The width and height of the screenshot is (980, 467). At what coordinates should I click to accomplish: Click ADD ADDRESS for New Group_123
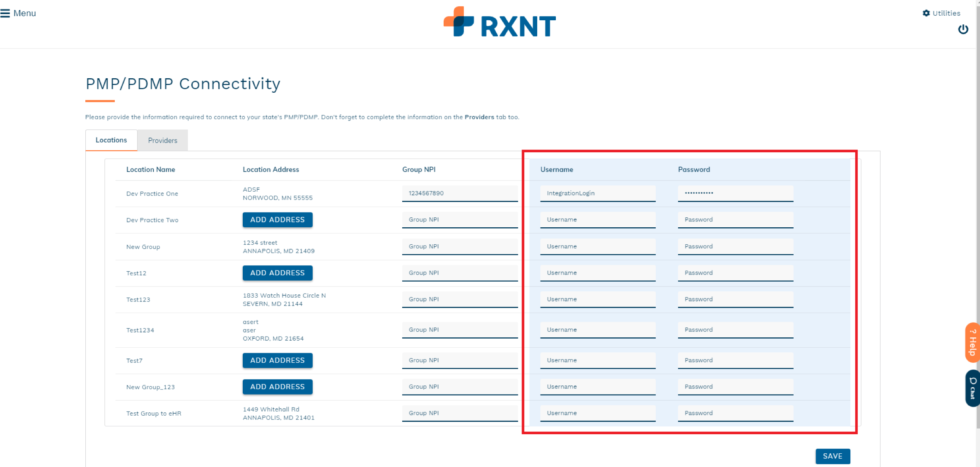click(x=277, y=386)
